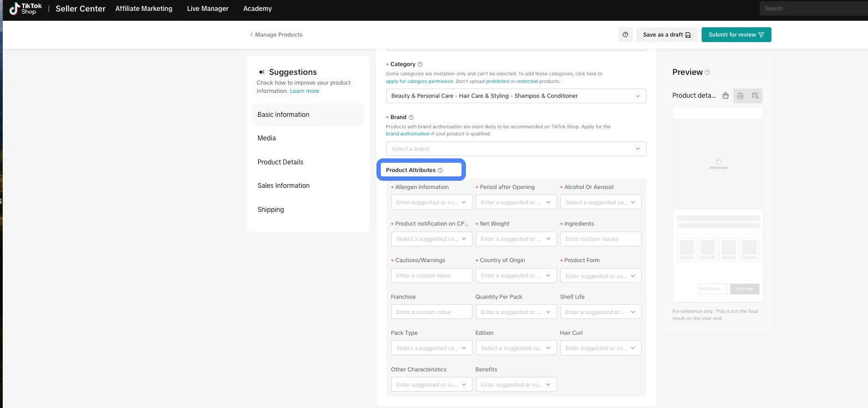
Task: Open Affiliate Marketing in top navigation
Action: click(x=144, y=9)
